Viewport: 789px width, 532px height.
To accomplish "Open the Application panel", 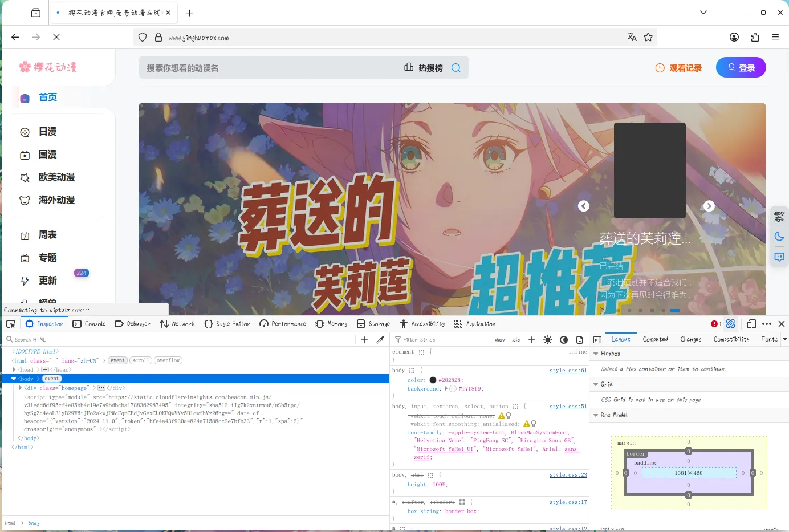I will tap(475, 324).
